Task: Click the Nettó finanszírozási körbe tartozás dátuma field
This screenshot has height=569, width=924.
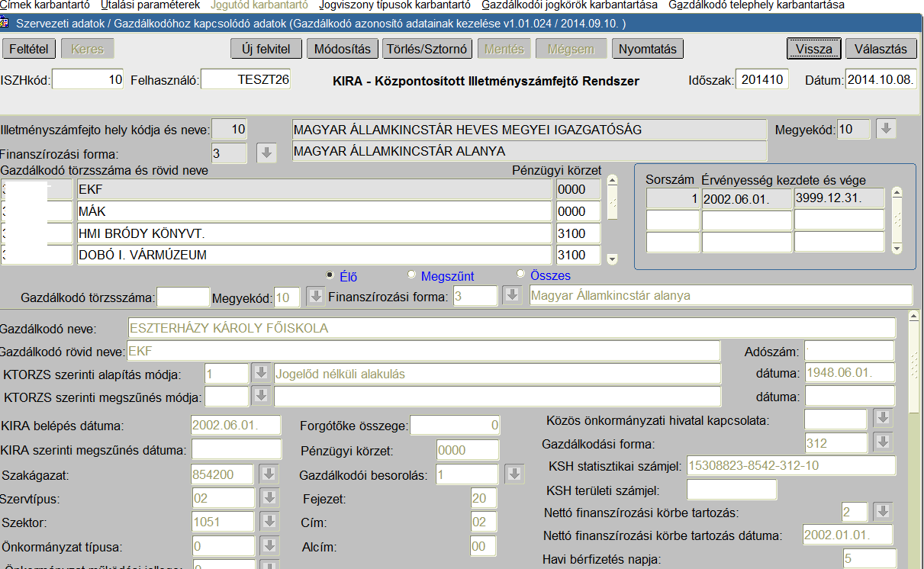Action: coord(848,534)
